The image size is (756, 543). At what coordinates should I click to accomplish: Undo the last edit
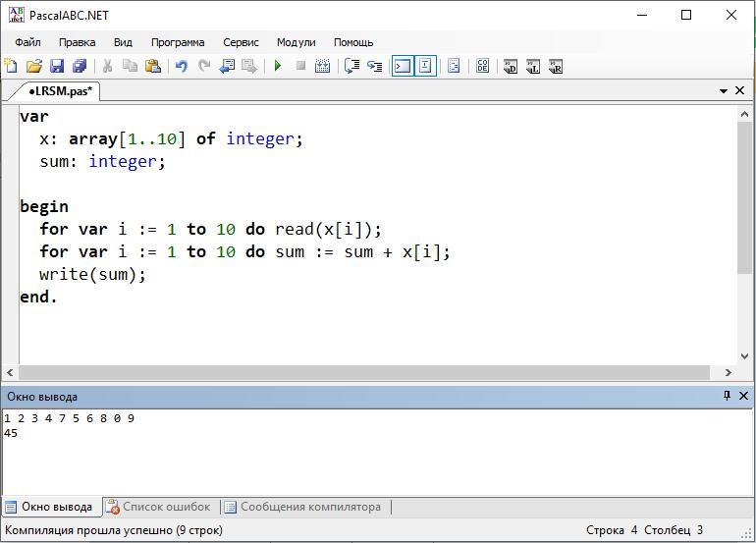pos(182,67)
